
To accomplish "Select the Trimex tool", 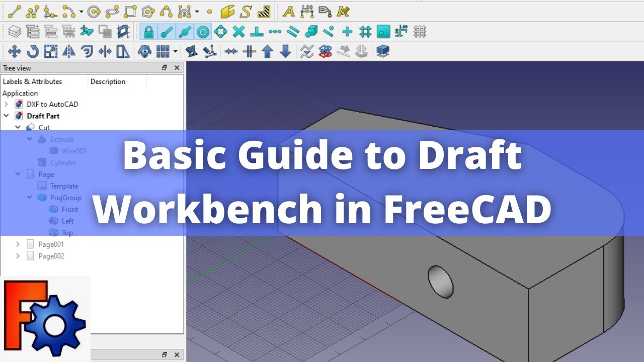I will point(105,51).
